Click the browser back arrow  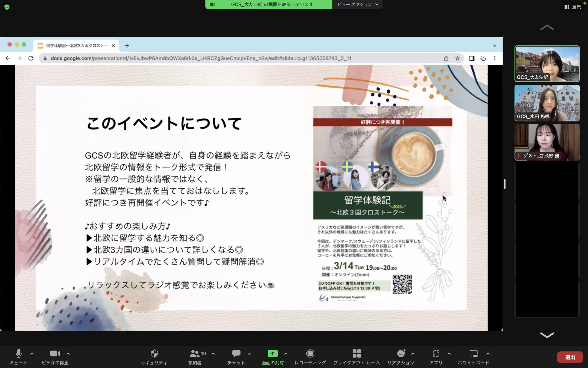[8, 58]
